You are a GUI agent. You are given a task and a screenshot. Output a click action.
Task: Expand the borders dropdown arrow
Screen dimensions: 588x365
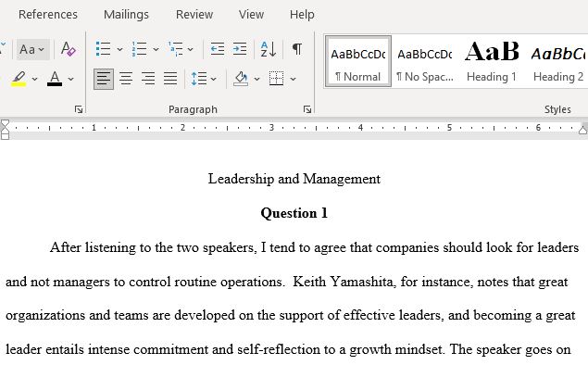[x=293, y=79]
